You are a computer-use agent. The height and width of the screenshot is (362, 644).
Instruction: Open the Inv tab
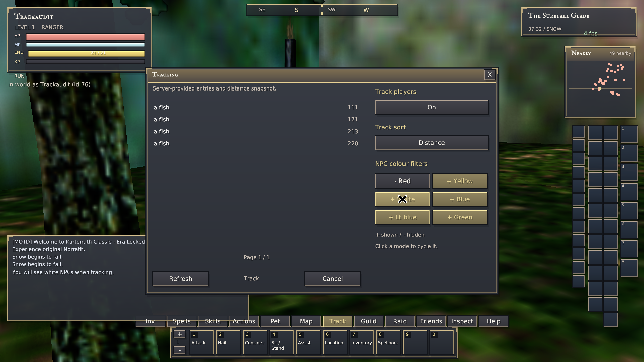coord(150,321)
